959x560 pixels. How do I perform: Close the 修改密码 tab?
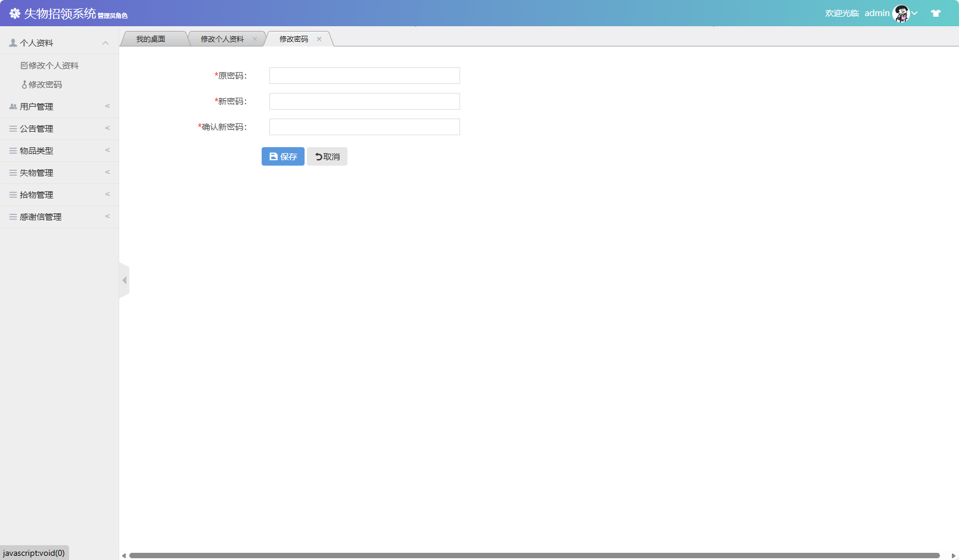pyautogui.click(x=319, y=39)
